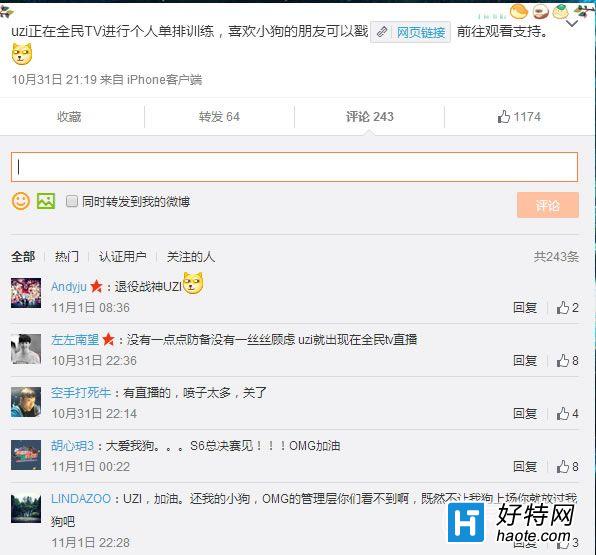Click the insert picture icon

[x=46, y=201]
